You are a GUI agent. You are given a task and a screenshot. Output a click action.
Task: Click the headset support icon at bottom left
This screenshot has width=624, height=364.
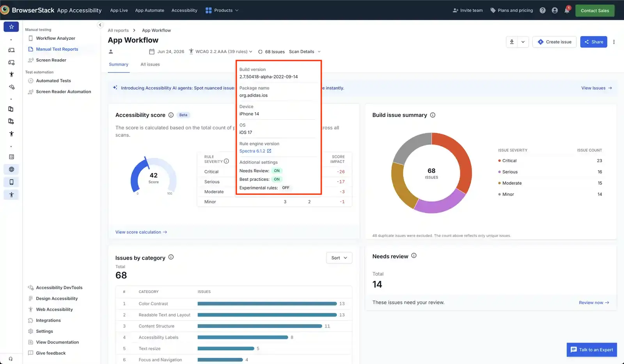11,359
